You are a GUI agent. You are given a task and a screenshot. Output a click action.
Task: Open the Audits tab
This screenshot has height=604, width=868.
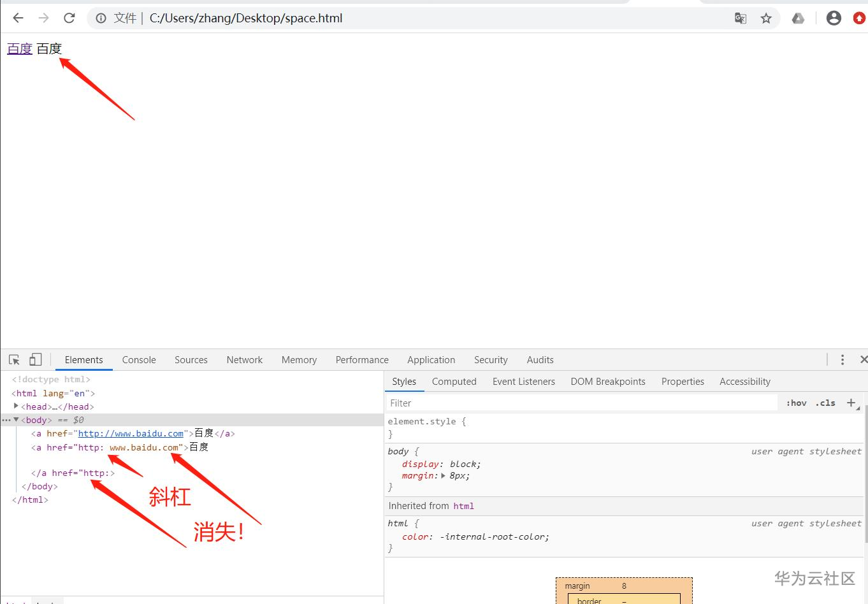[x=540, y=360]
